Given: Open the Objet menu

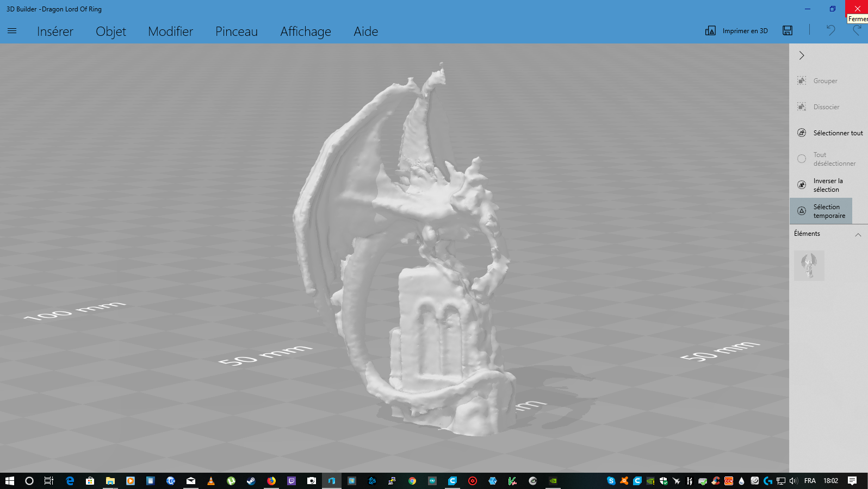Looking at the screenshot, I should point(111,32).
